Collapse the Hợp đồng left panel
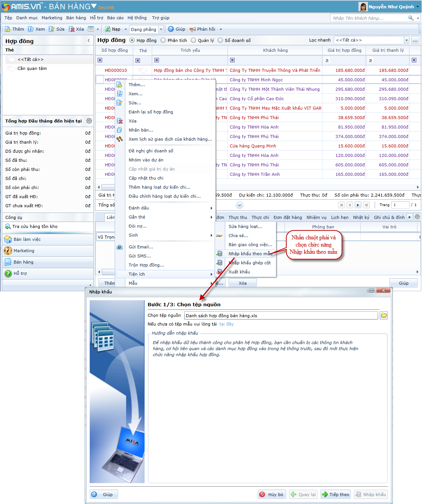422x504 pixels. pos(89,40)
